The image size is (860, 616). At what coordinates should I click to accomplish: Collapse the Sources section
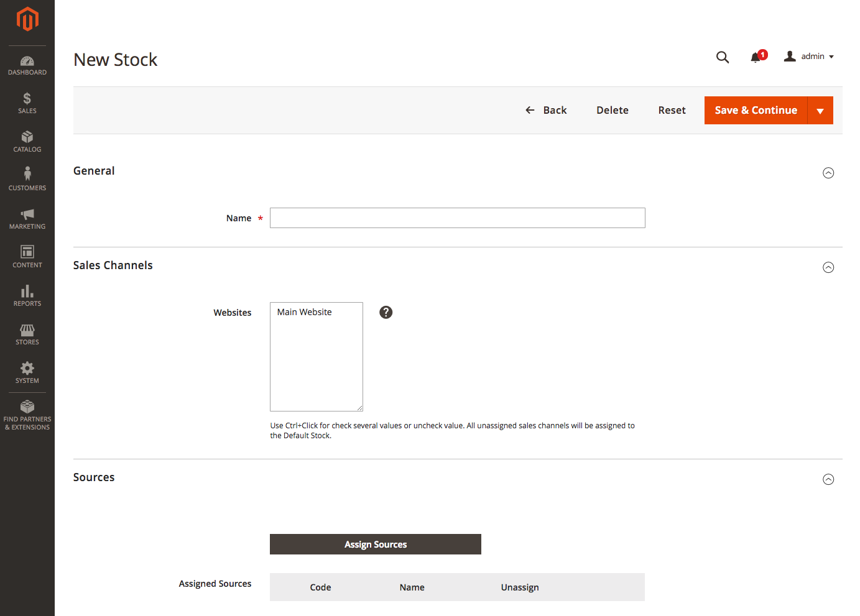tap(828, 479)
